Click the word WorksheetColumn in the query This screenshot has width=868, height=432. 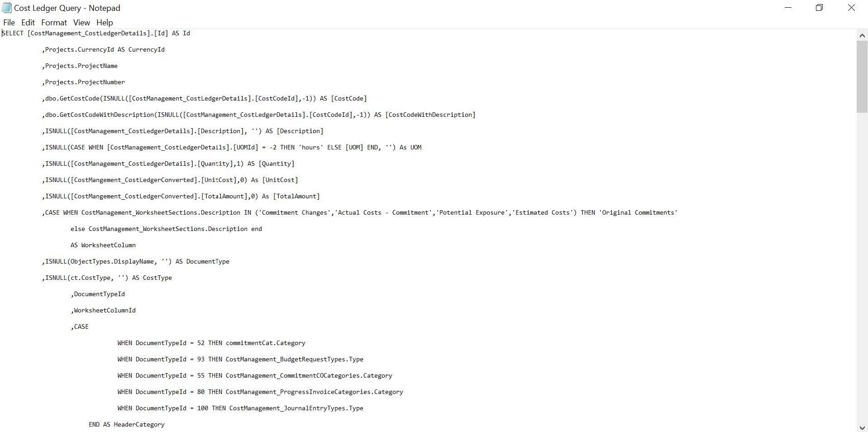tap(108, 245)
